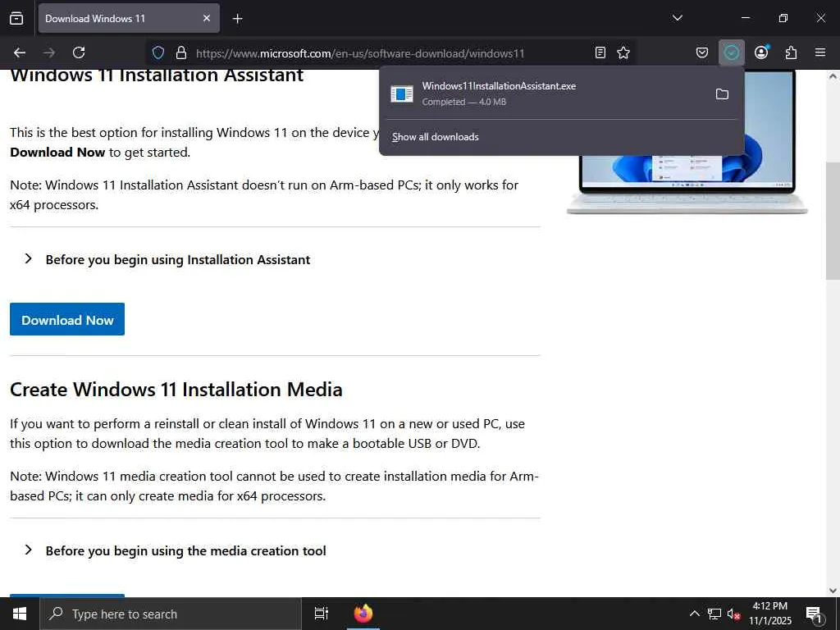Toggle the downloads panel toolbar button

click(731, 52)
